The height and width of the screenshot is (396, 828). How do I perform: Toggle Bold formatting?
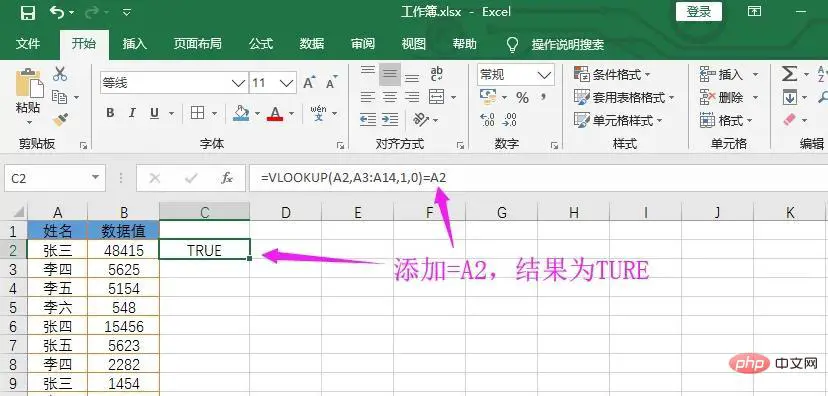point(110,112)
